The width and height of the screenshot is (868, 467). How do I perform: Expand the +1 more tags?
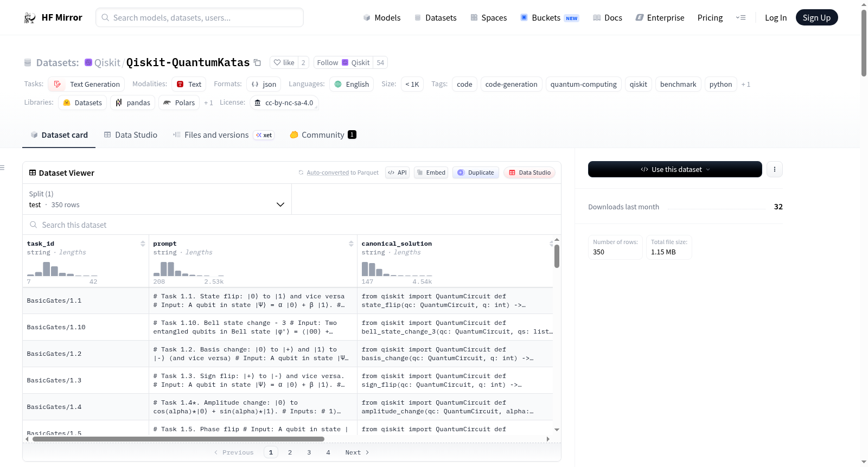746,84
